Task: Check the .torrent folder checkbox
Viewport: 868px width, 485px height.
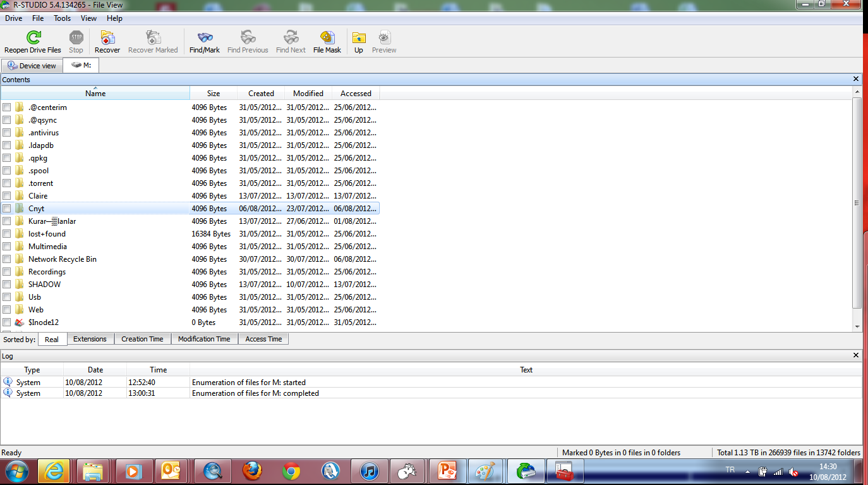Action: click(7, 183)
